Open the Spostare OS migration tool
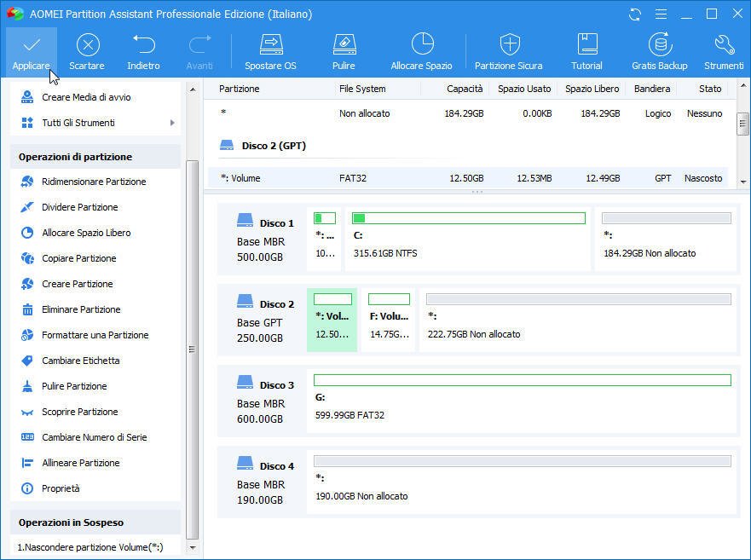 270,44
